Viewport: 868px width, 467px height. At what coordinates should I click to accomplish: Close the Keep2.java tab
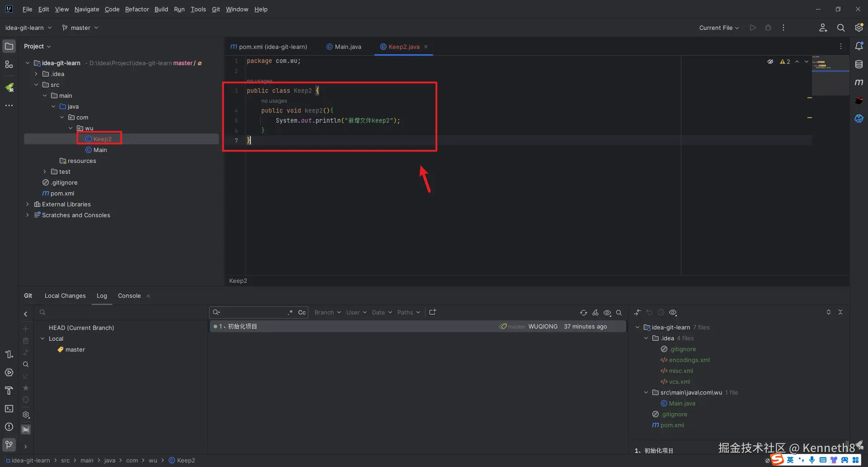point(426,47)
